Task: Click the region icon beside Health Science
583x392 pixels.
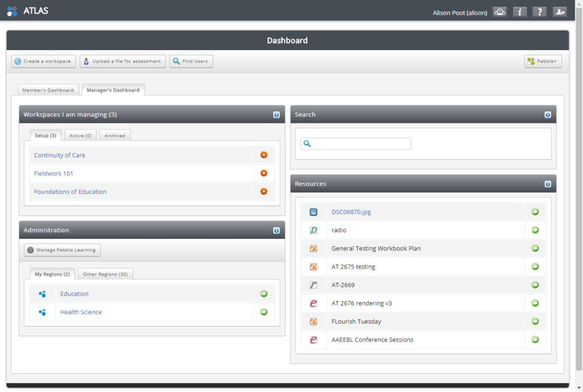Action: click(x=42, y=312)
